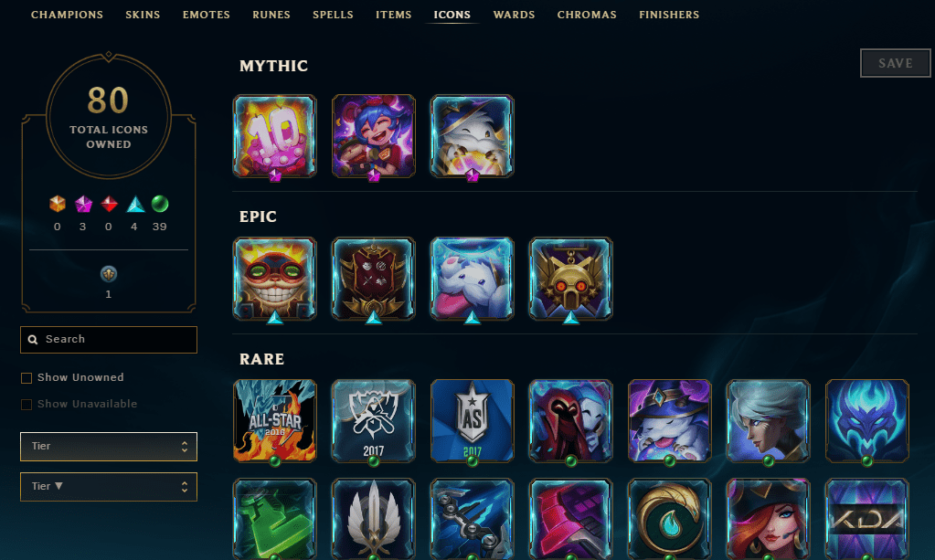Screen dimensions: 935x560
Task: Open the first Tier dropdown
Action: 109,446
